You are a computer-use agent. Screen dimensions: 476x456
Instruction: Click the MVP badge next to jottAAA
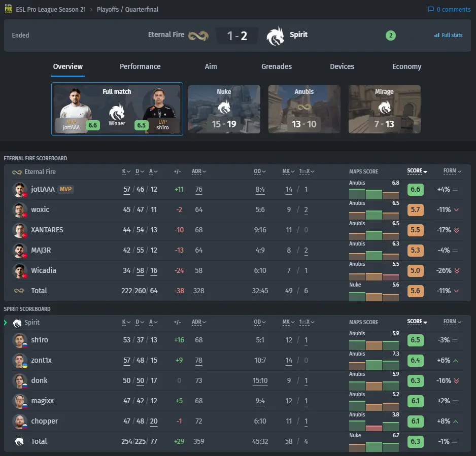click(65, 189)
